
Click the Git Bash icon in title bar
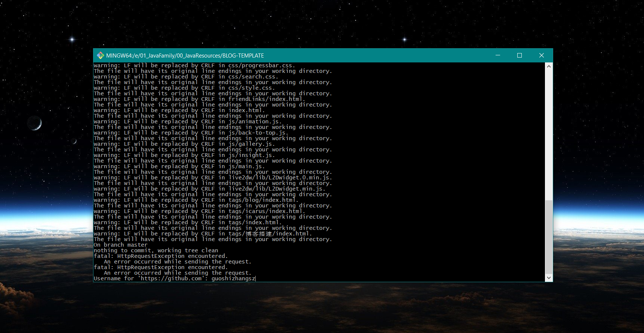(x=100, y=55)
